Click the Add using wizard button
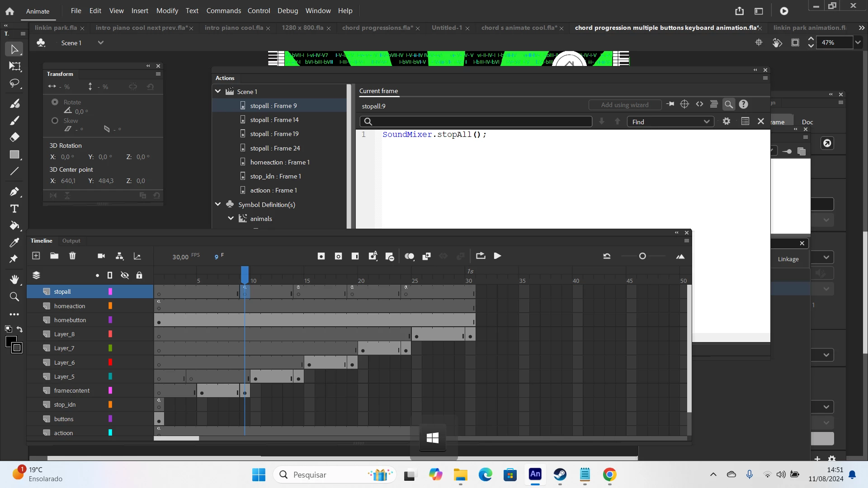The height and width of the screenshot is (488, 868). (x=624, y=105)
